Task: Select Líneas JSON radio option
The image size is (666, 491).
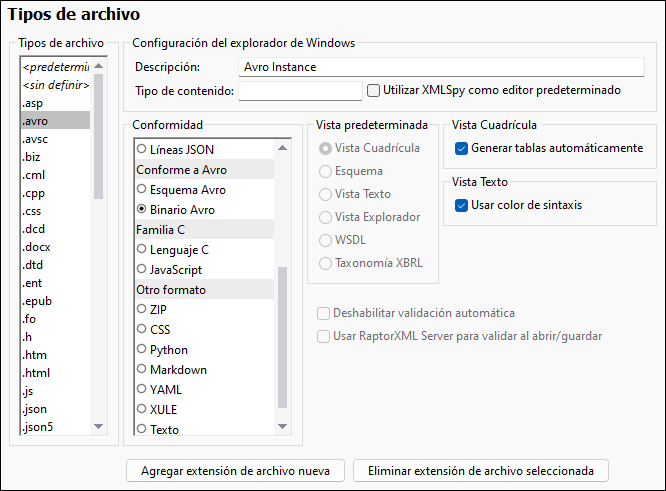Action: pos(141,150)
